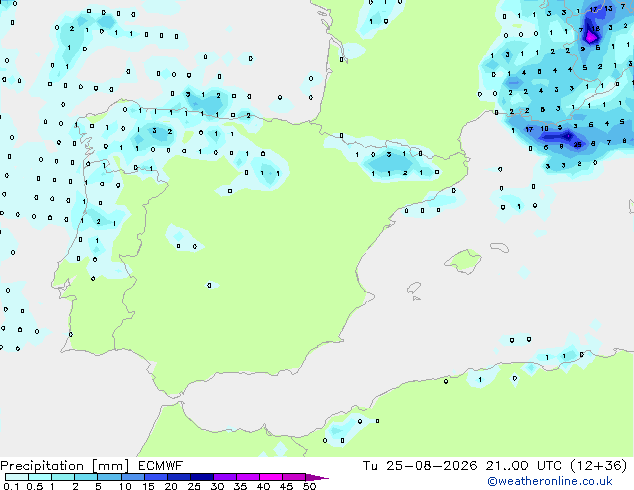
Task: Click the purple over-50 arrow tip of legend
Action: pos(317,477)
